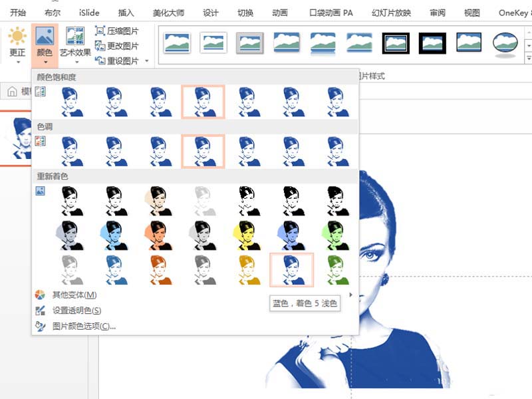This screenshot has height=399, width=532.
Task: Expand the picture styles gallery more arrow
Action: tap(529, 58)
